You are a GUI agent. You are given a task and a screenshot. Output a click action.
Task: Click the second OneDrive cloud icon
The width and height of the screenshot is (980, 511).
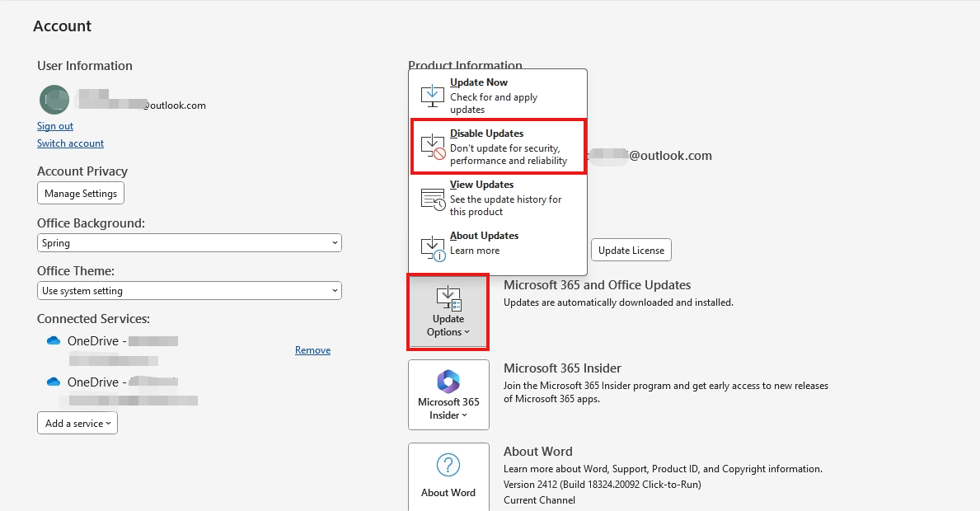tap(54, 382)
